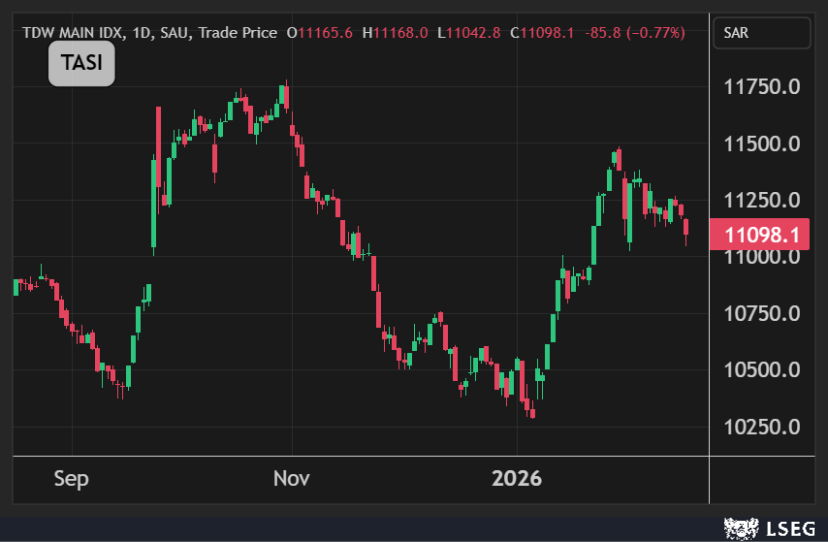Open the SAR currency selector
The image size is (828, 542).
coord(765,33)
